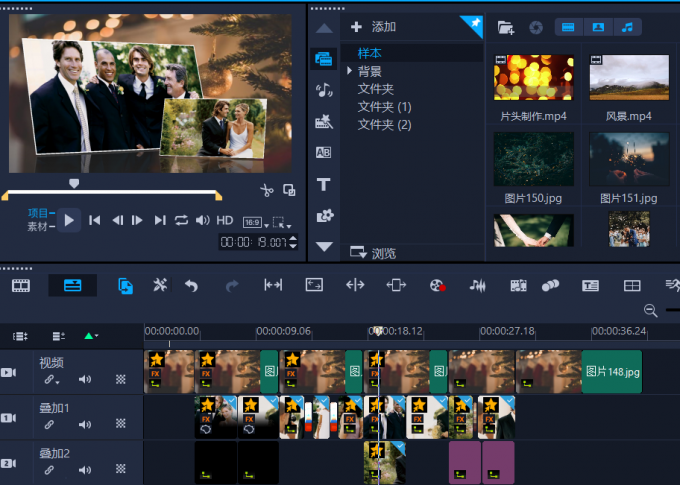Click the import media folder icon
Image resolution: width=680 pixels, height=485 pixels.
click(x=505, y=27)
